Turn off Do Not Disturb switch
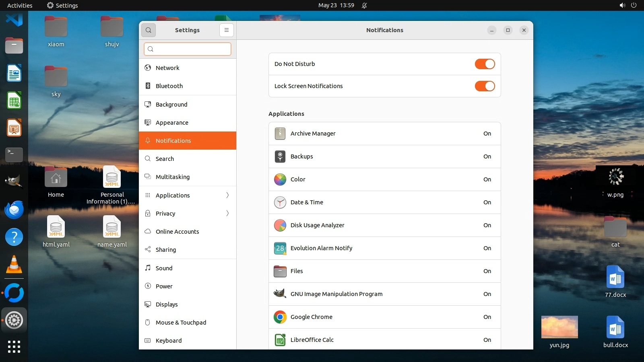 pyautogui.click(x=485, y=64)
